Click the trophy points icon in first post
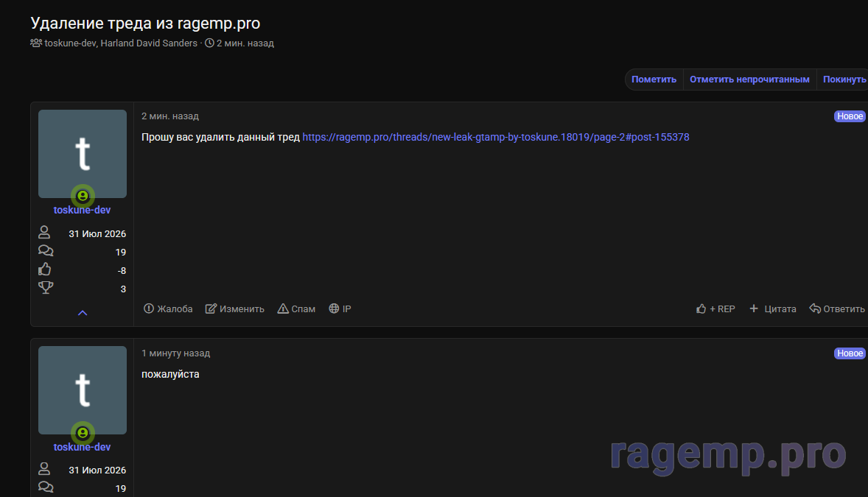This screenshot has width=868, height=497. (46, 288)
